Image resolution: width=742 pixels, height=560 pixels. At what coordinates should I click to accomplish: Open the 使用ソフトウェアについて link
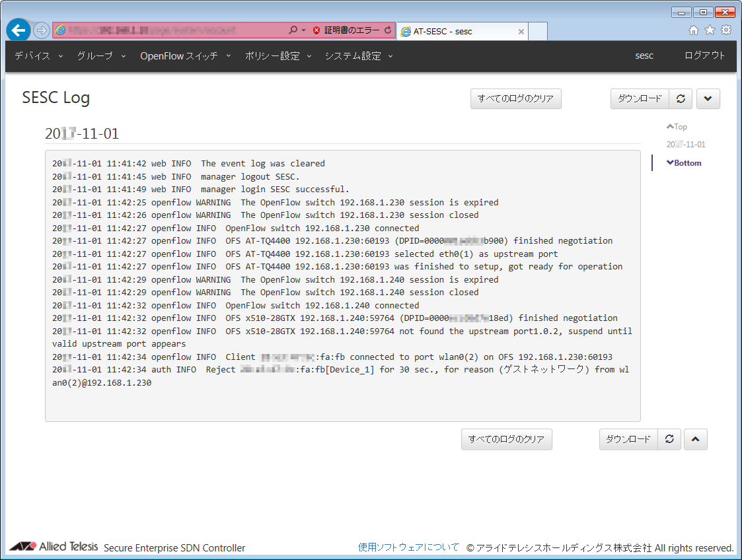[x=408, y=547]
